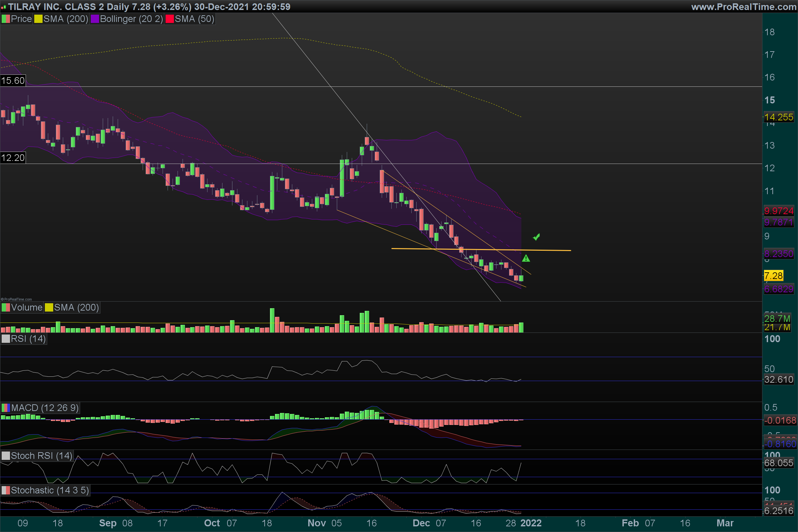This screenshot has height=532, width=798.
Task: Click the Price legend color icon
Action: coord(6,19)
